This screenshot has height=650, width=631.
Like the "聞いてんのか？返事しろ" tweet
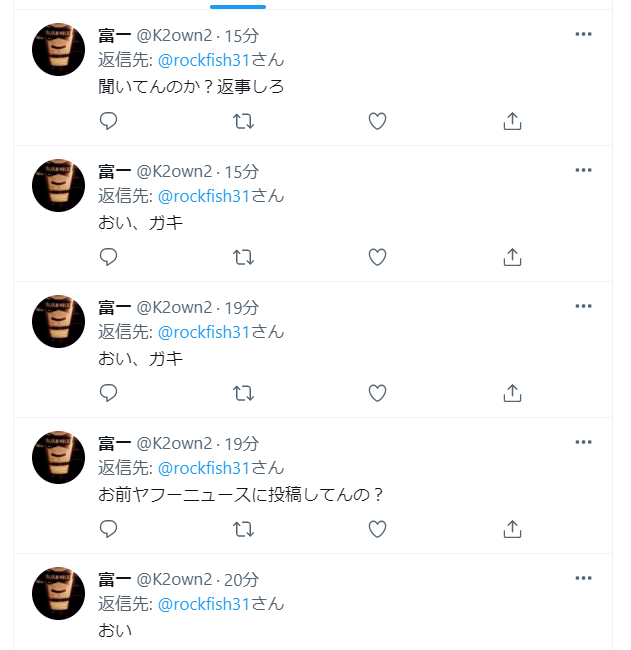pyautogui.click(x=377, y=121)
